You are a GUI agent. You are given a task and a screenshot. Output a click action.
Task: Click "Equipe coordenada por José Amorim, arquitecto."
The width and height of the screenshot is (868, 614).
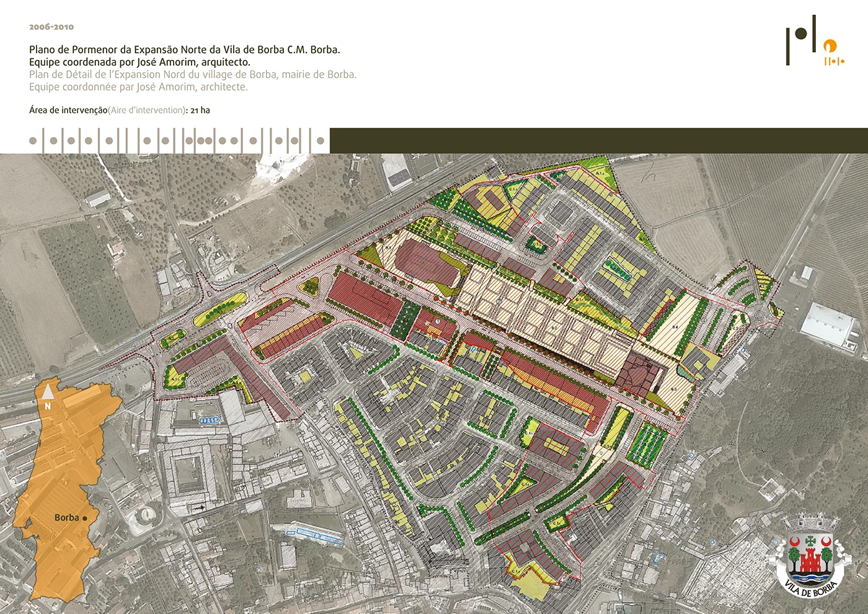pos(139,62)
